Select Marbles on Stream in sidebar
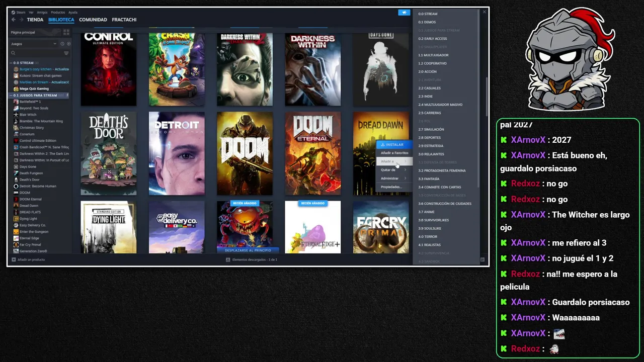Image resolution: width=644 pixels, height=362 pixels. click(x=41, y=82)
